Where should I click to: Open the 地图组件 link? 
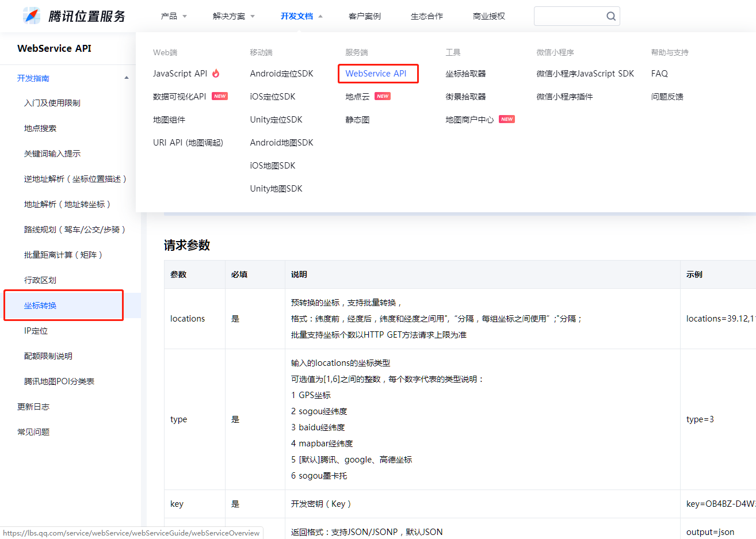[169, 120]
